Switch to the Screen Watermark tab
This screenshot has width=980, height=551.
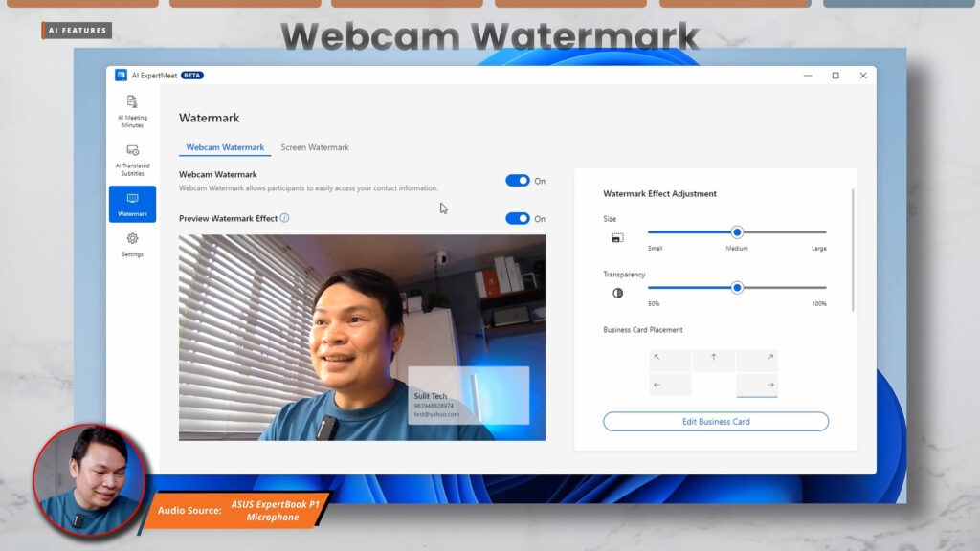315,147
